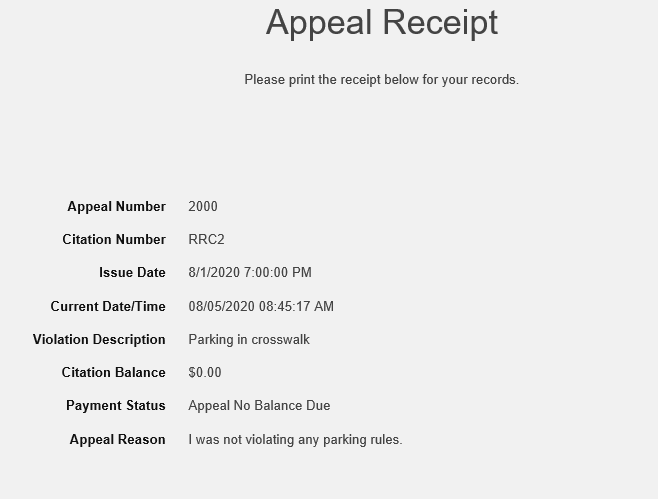The image size is (658, 499).
Task: Click Appeal No Balance Due status
Action: point(259,405)
